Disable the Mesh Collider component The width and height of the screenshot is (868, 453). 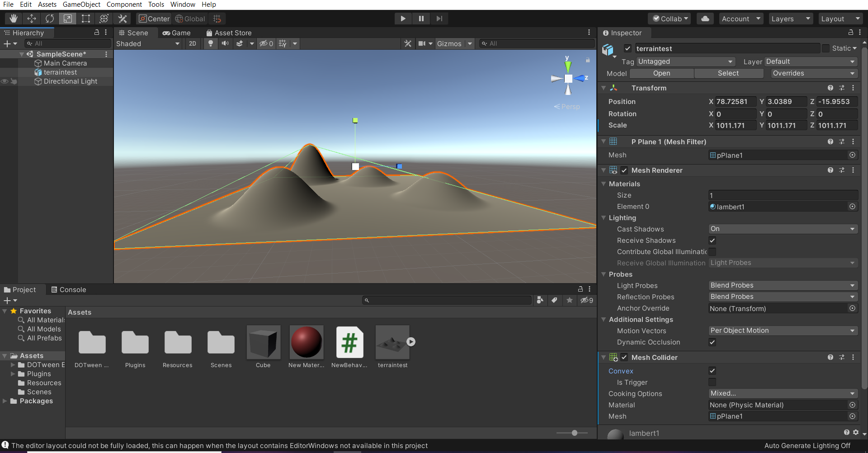pos(624,357)
